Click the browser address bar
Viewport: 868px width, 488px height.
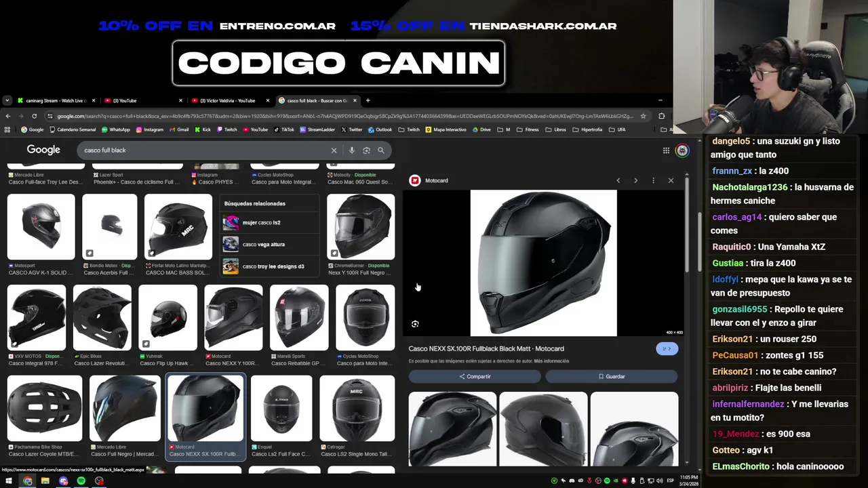[x=345, y=116]
